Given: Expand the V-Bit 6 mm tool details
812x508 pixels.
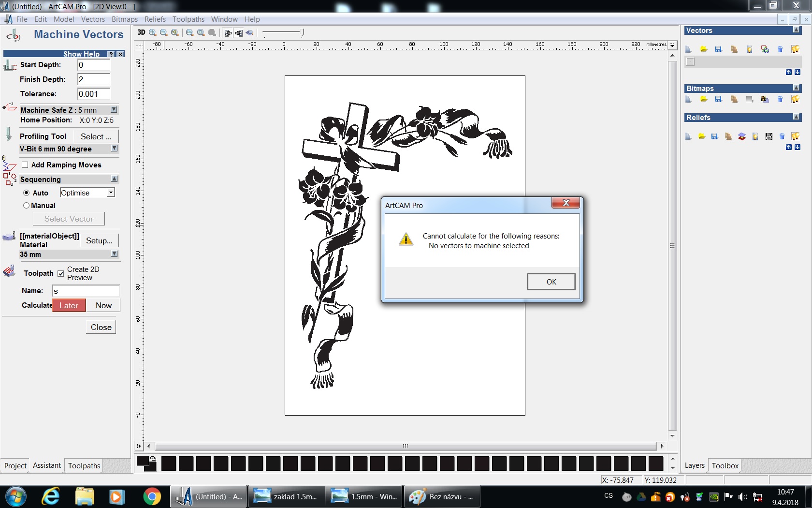Looking at the screenshot, I should coord(114,149).
